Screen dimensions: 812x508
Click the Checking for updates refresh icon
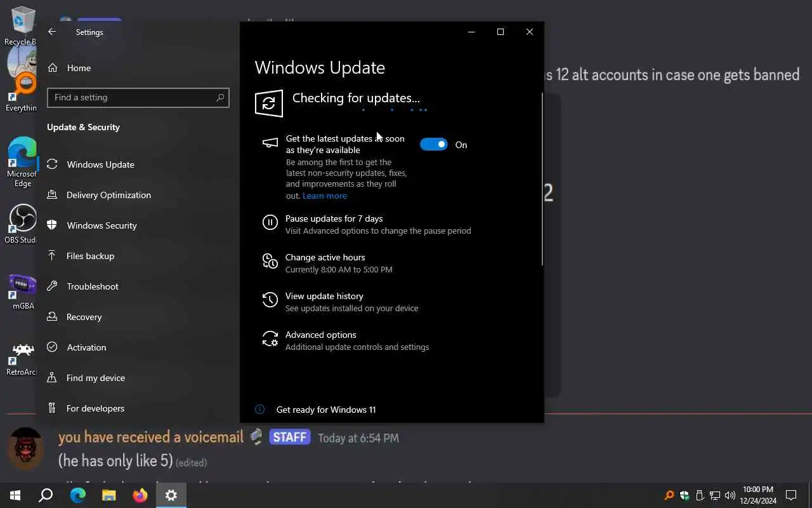[269, 104]
